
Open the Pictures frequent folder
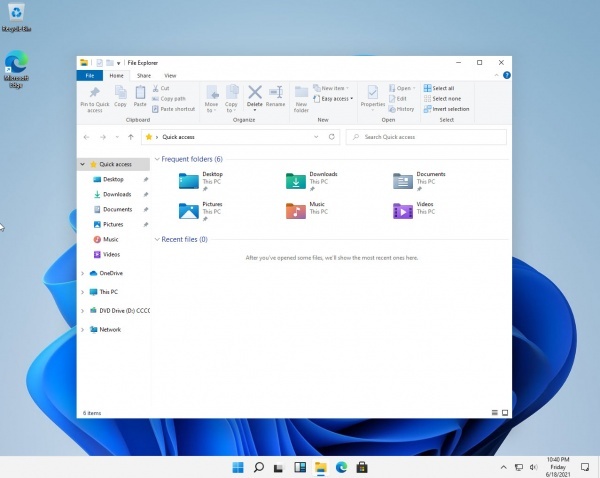point(201,211)
